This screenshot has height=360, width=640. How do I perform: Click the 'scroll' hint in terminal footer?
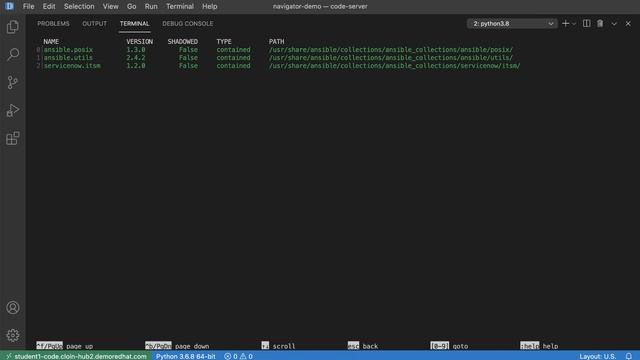(x=284, y=346)
